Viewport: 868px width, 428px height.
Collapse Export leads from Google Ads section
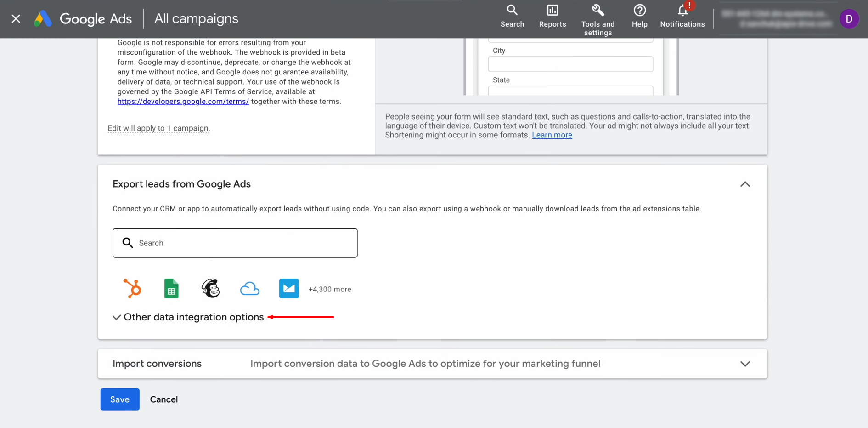click(745, 184)
